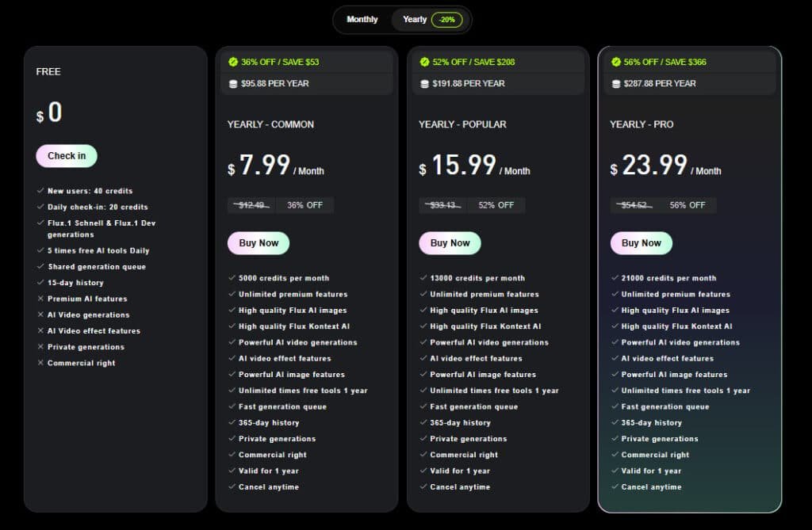Buy Now for Yearly Popular plan
812x530 pixels.
point(450,243)
